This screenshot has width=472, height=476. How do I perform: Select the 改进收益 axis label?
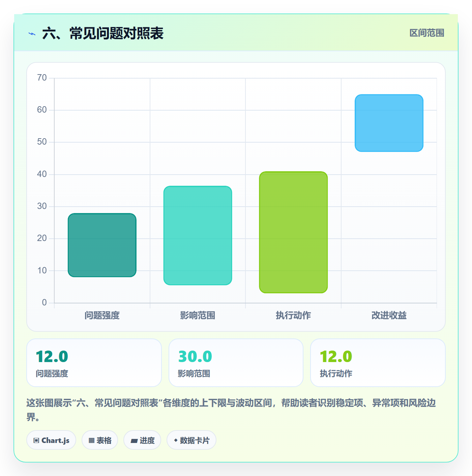[x=389, y=316]
